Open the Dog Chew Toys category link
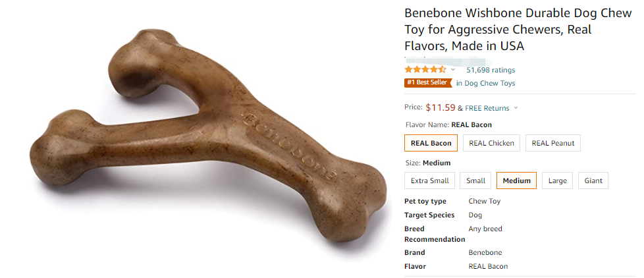 (490, 83)
